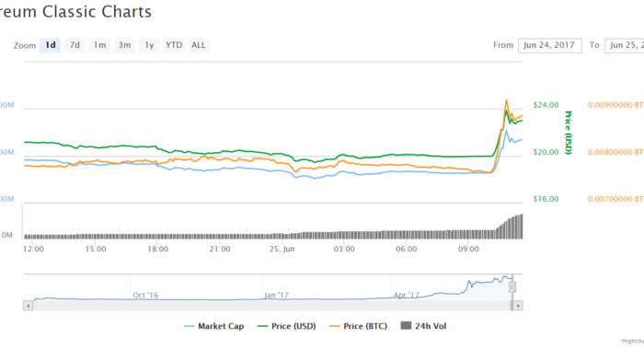Click the $24.00 price axis label
Viewport: 644px width, 350px height.
click(546, 105)
